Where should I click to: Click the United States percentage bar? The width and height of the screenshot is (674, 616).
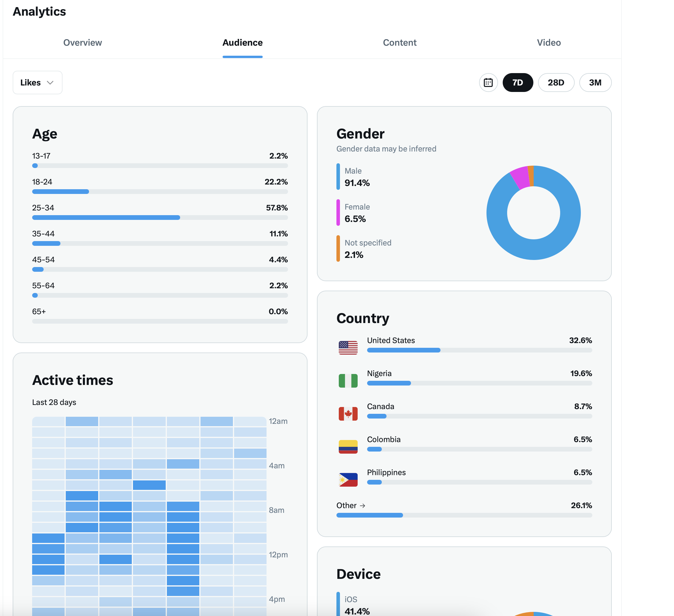pyautogui.click(x=479, y=350)
